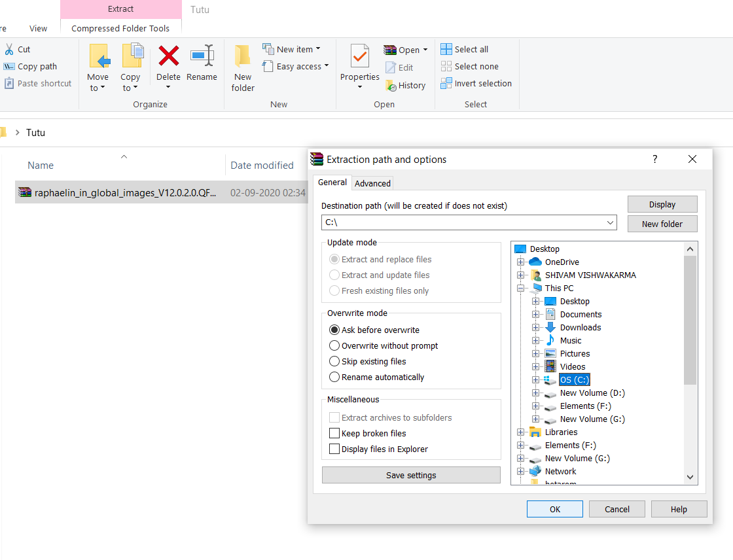Screen dimensions: 733x560
Task: Choose Rename automatically radio option
Action: pos(334,377)
